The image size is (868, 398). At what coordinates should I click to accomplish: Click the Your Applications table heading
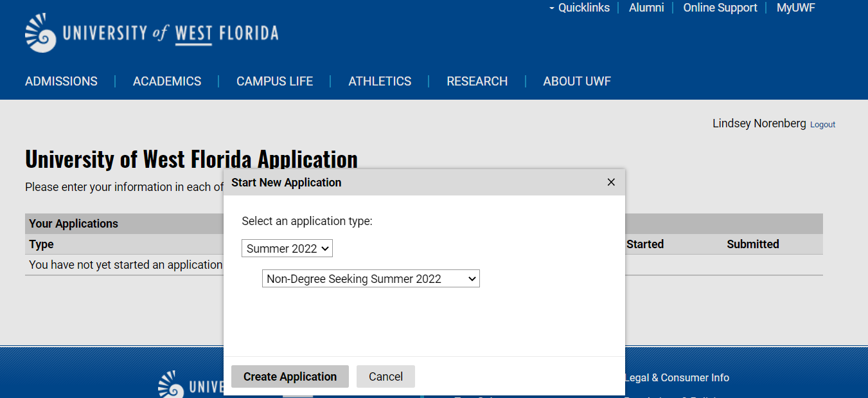tap(73, 224)
